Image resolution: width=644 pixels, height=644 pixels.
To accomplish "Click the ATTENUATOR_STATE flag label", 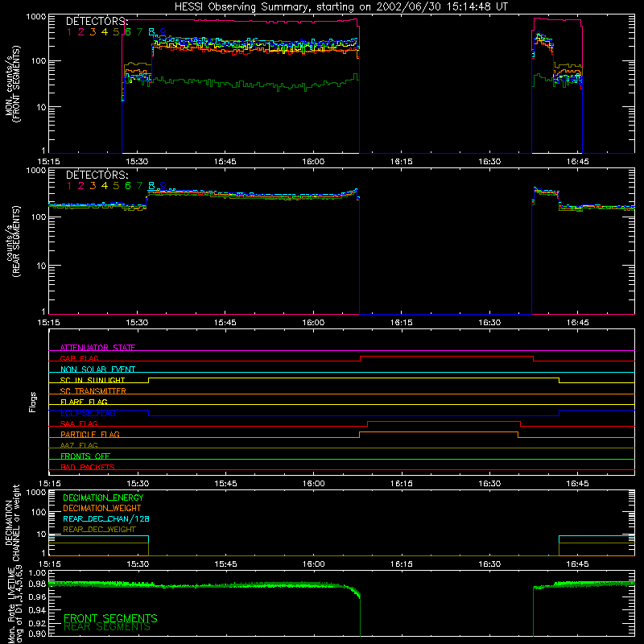I will [97, 348].
